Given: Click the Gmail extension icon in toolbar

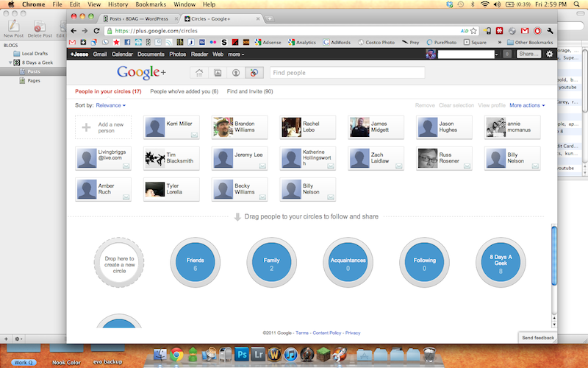Looking at the screenshot, I should point(525,31).
